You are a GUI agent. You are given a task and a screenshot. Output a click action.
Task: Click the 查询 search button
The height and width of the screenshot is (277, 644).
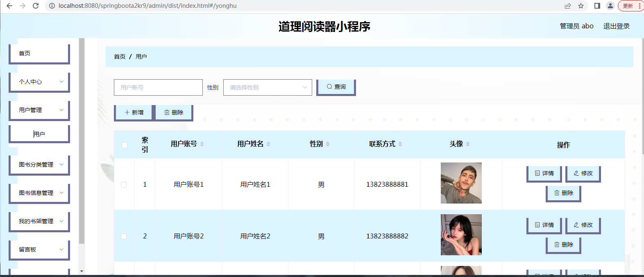(x=336, y=87)
